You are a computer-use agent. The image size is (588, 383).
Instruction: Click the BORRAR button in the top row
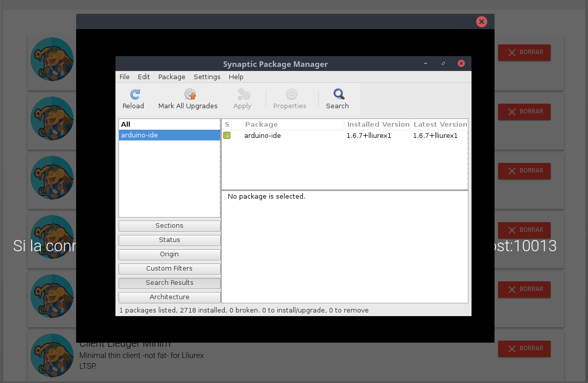(x=524, y=52)
